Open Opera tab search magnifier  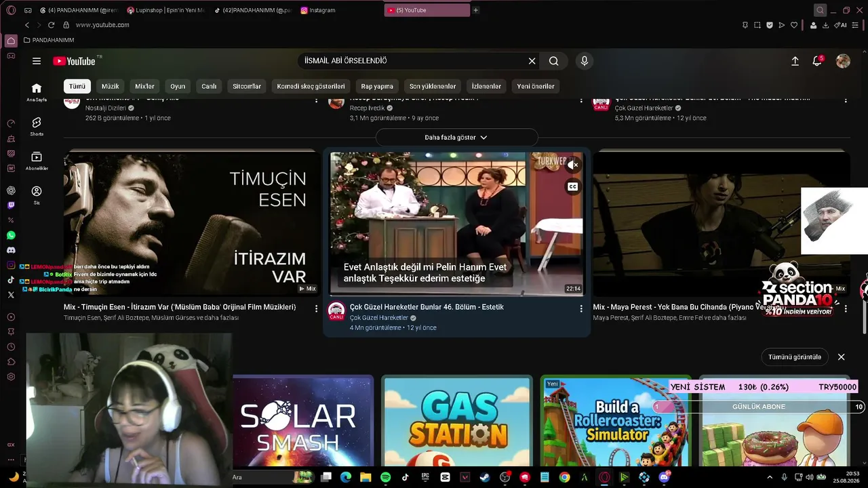820,10
